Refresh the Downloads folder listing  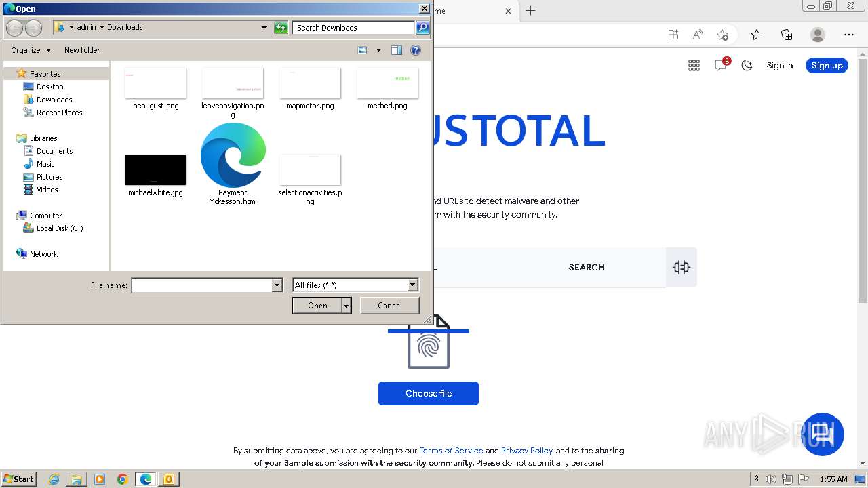(x=281, y=28)
